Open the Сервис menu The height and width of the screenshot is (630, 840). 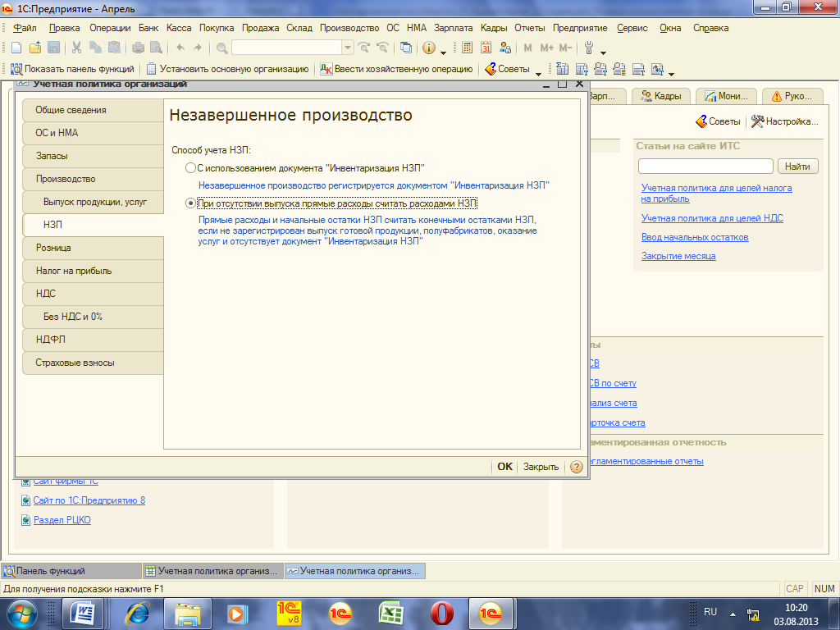click(632, 28)
